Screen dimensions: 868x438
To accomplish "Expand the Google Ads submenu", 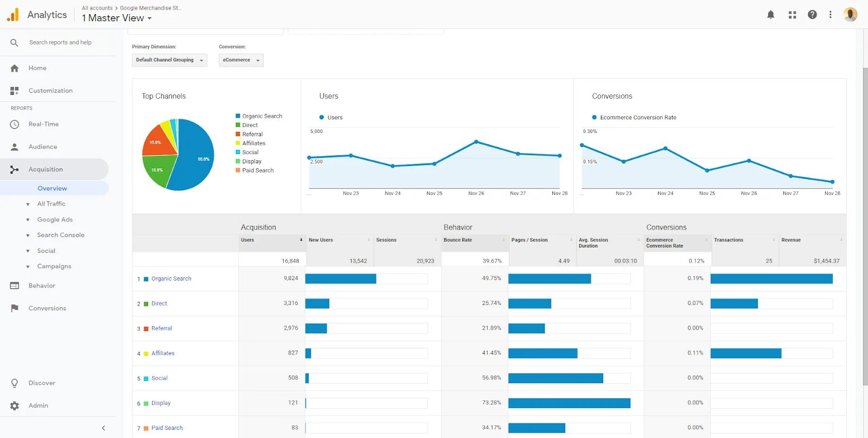I will (x=28, y=220).
